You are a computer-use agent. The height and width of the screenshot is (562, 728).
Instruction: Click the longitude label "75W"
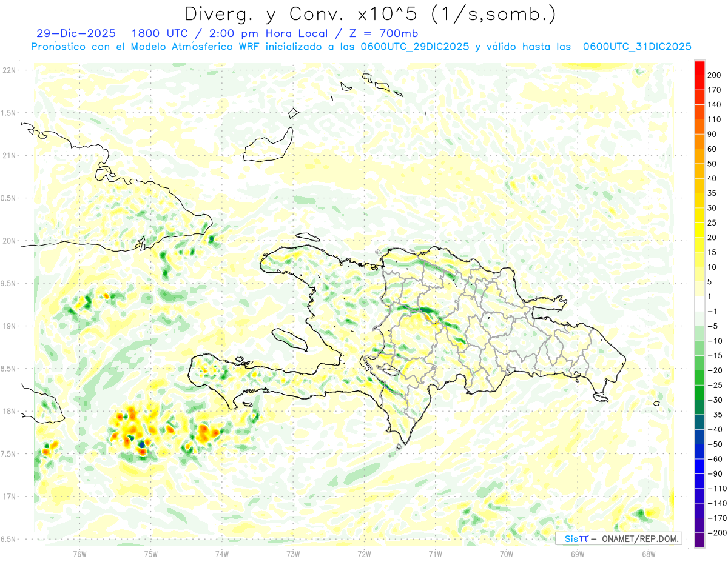tap(151, 554)
